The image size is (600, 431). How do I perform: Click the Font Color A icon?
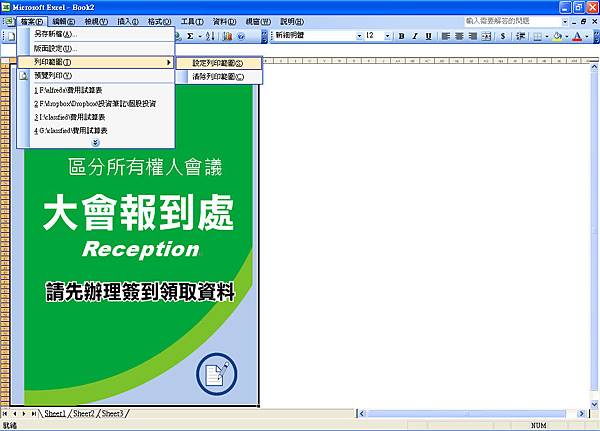[x=577, y=36]
